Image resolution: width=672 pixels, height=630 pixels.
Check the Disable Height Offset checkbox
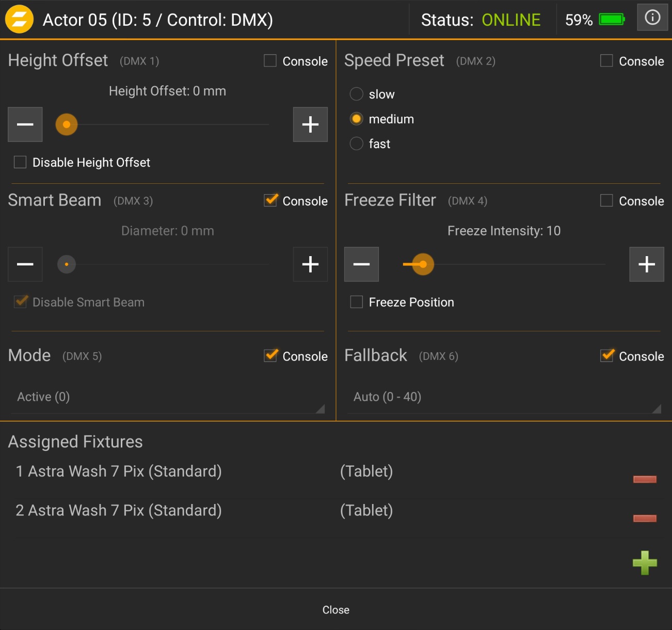pyautogui.click(x=20, y=162)
